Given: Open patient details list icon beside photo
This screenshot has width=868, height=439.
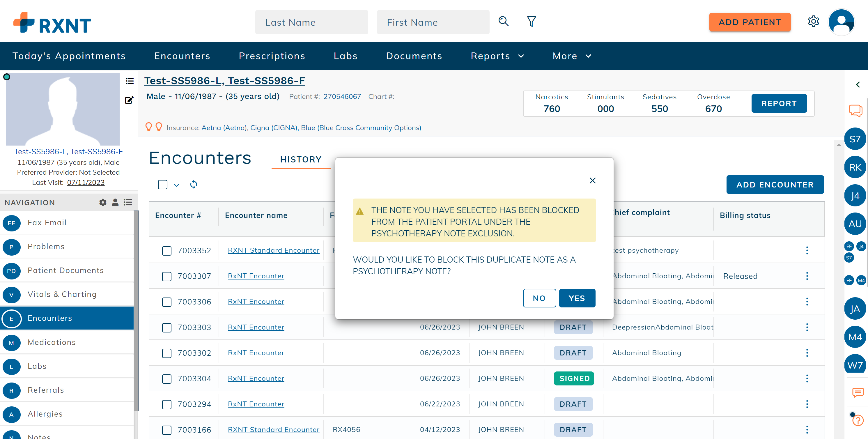Looking at the screenshot, I should click(x=130, y=81).
